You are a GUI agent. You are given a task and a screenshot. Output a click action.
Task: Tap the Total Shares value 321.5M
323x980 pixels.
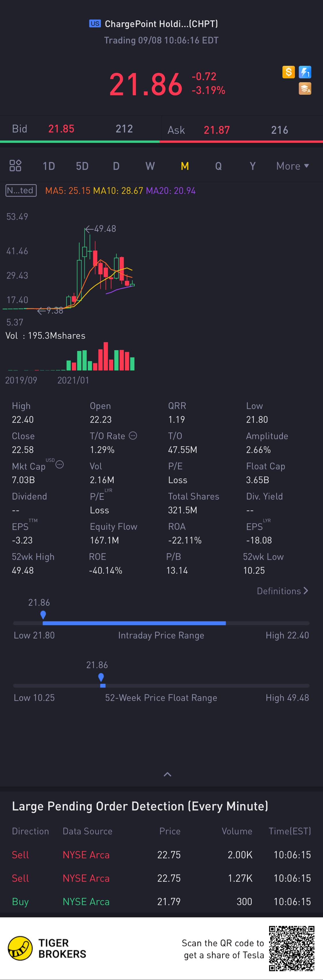point(183,510)
